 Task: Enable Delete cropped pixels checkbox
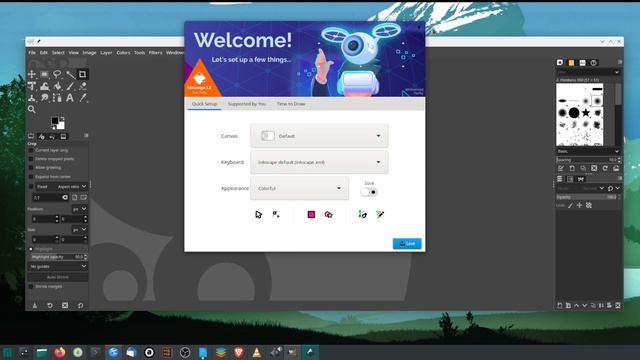click(31, 159)
